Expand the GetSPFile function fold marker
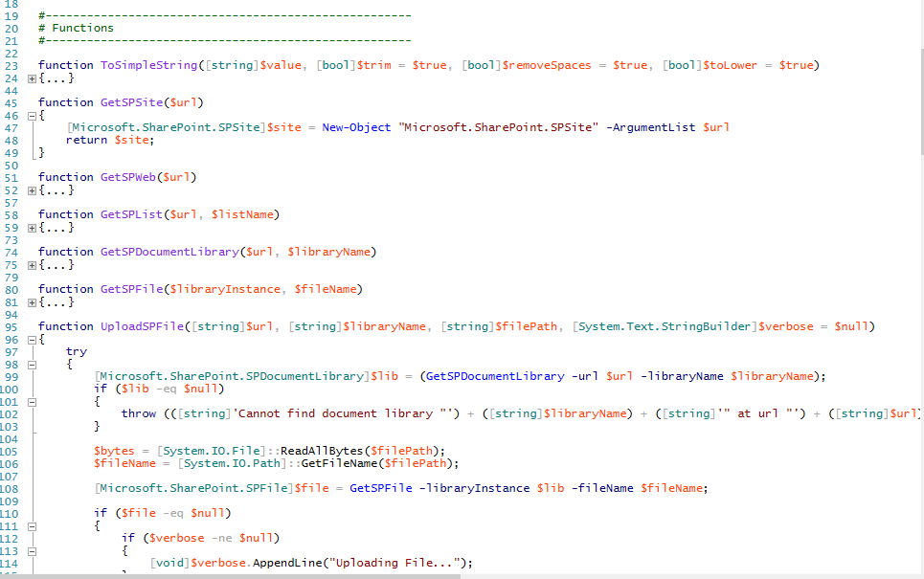This screenshot has width=924, height=579. (x=32, y=302)
